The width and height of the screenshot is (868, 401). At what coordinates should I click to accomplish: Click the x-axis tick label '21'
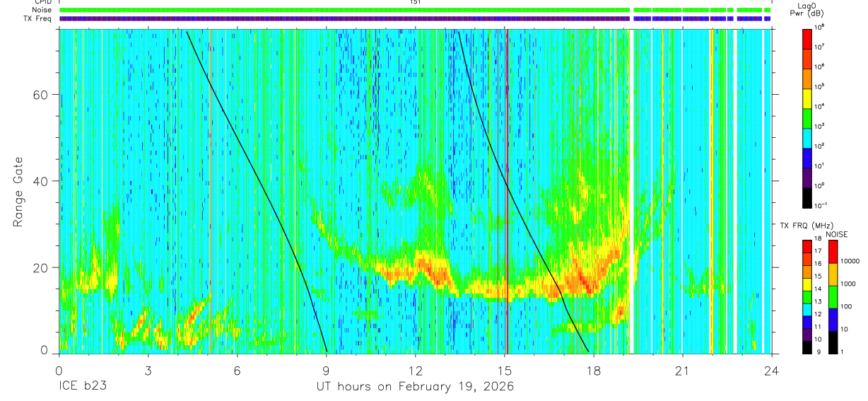pos(683,371)
